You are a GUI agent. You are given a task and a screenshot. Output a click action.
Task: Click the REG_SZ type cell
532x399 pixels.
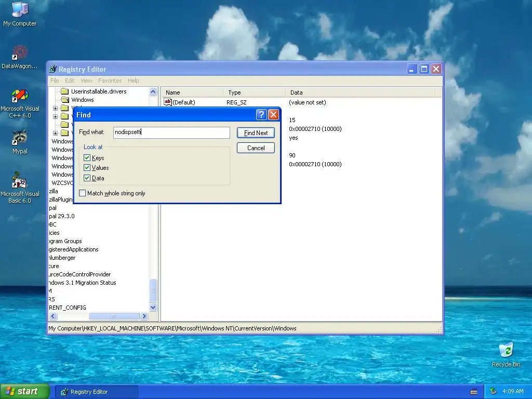pyautogui.click(x=236, y=102)
